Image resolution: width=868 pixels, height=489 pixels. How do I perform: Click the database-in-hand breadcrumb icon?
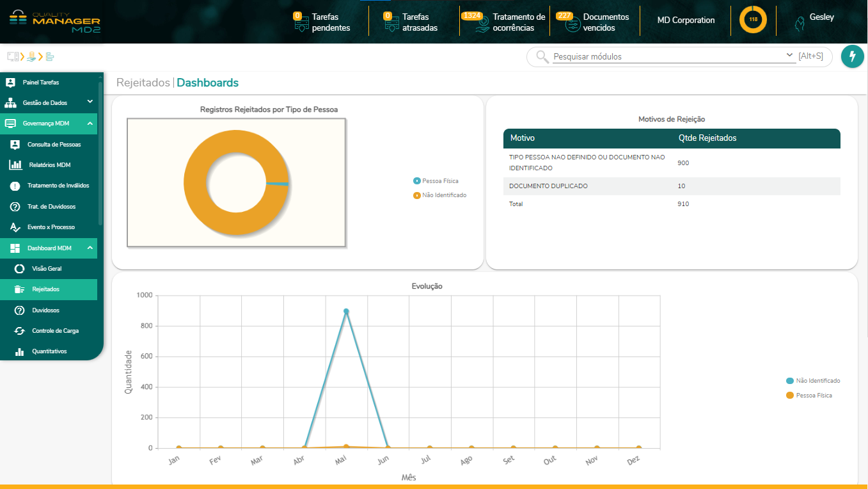tap(31, 56)
